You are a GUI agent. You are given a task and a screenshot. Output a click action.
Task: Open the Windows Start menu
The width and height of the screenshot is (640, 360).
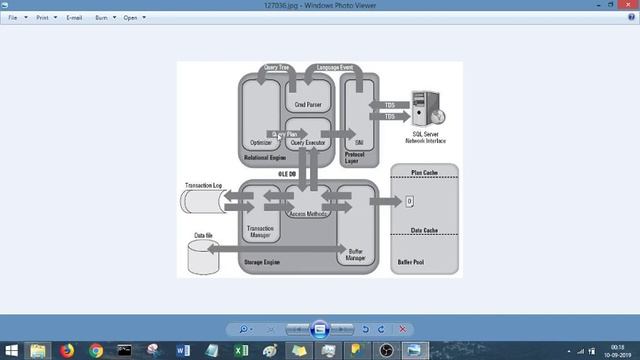tap(11, 351)
